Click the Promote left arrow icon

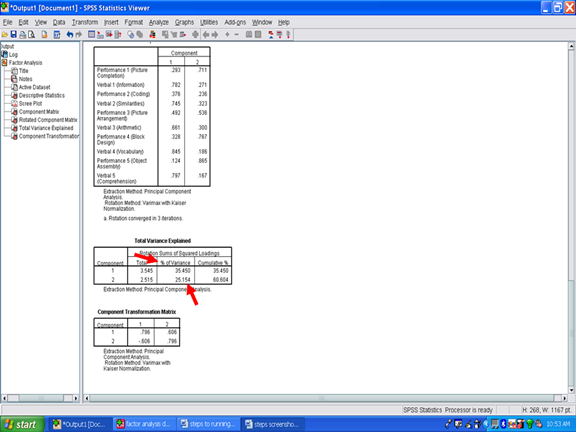(206, 35)
